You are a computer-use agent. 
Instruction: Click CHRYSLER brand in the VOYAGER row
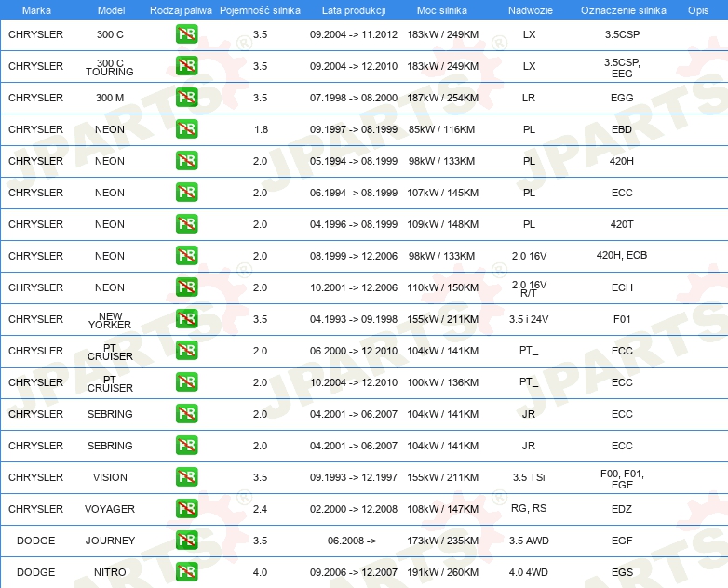[35, 509]
